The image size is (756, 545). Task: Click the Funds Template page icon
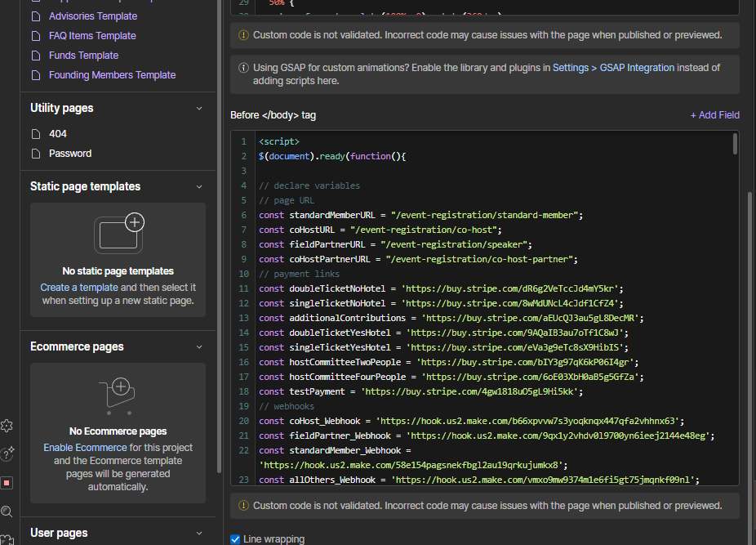coord(35,56)
